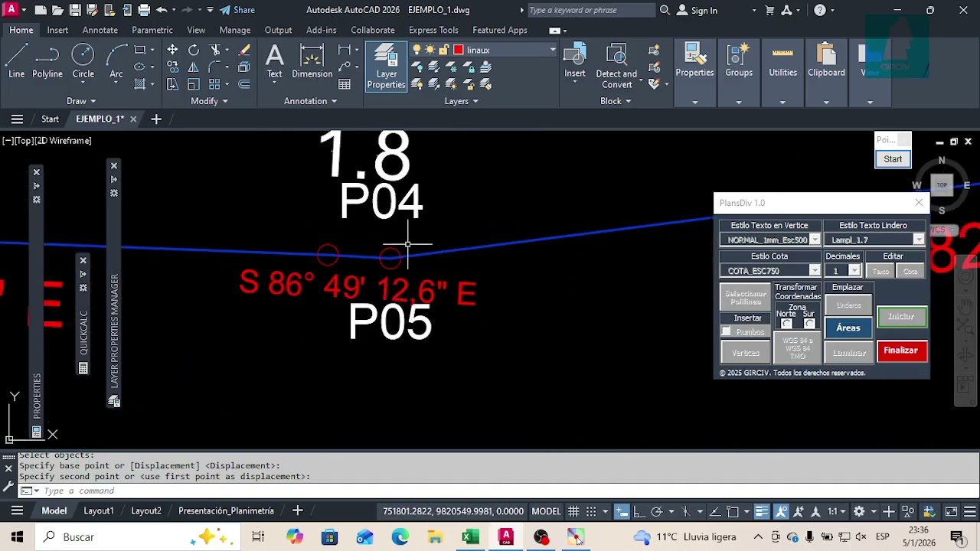Click the red layer color swatch
This screenshot has height=551, width=980.
(458, 50)
